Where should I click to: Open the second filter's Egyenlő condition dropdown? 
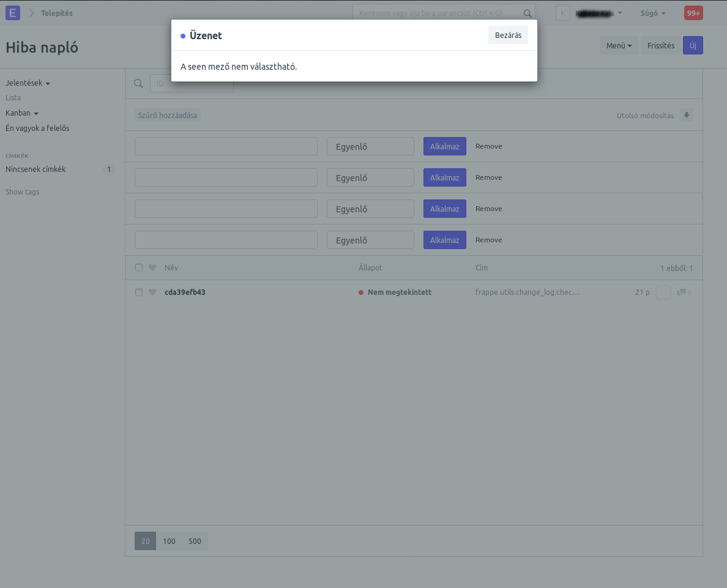point(370,177)
